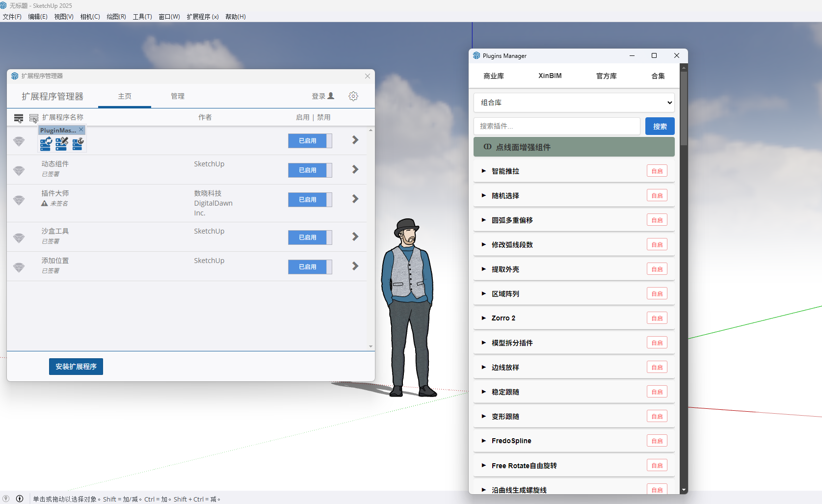Click the 安装扩展程序 button
The image size is (822, 504).
[76, 367]
